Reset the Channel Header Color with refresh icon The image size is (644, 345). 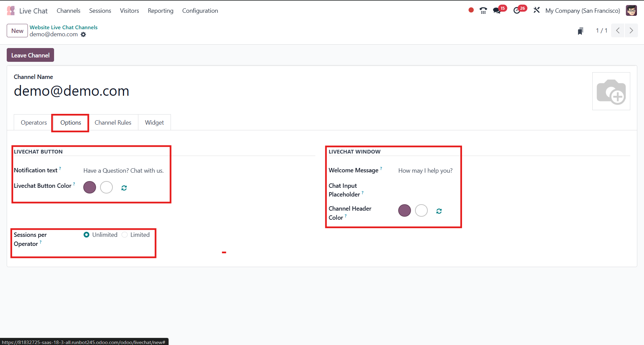pos(439,211)
